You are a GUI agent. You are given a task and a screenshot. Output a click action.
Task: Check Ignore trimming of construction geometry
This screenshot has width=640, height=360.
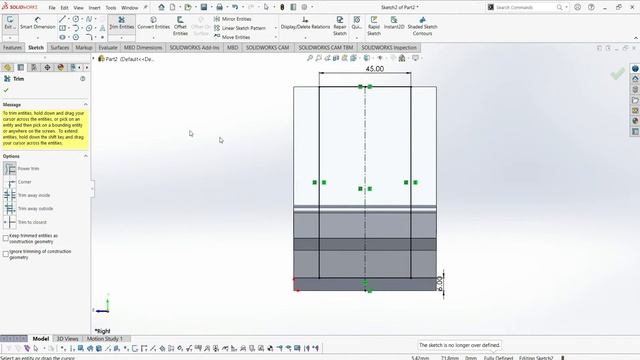(x=6, y=254)
